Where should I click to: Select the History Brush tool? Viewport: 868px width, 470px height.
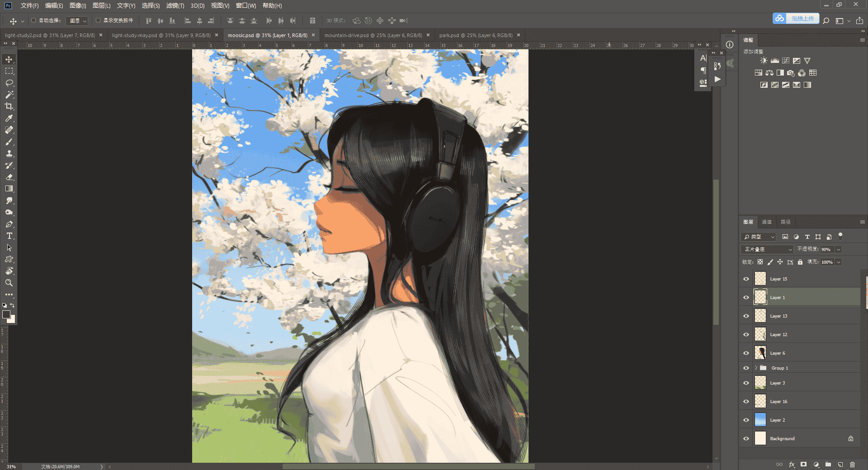[9, 165]
